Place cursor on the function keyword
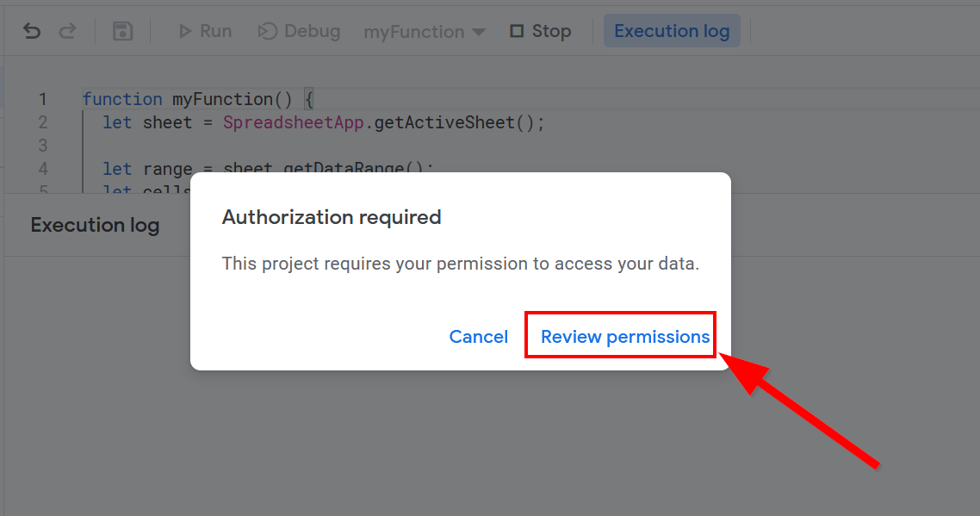Screen dimensions: 980x516 click(x=122, y=99)
